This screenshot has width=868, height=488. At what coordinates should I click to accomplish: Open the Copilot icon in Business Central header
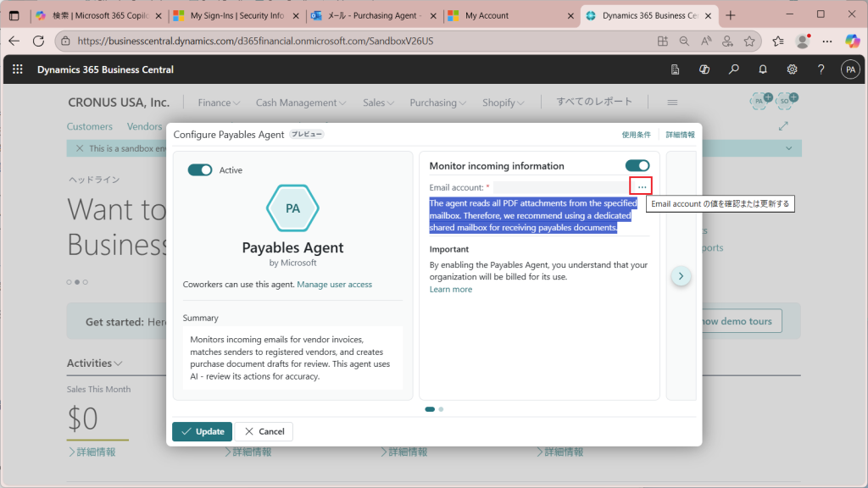click(704, 69)
